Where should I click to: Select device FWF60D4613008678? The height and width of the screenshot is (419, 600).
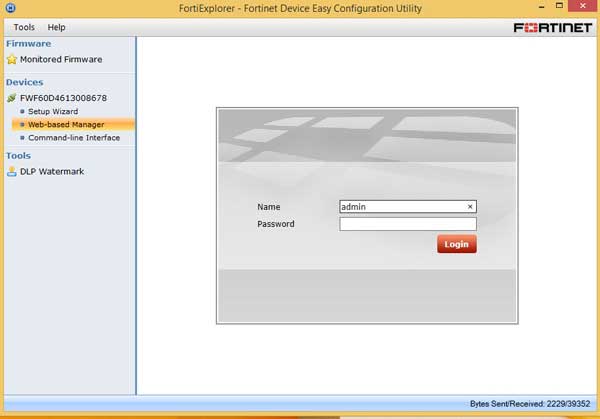(63, 98)
